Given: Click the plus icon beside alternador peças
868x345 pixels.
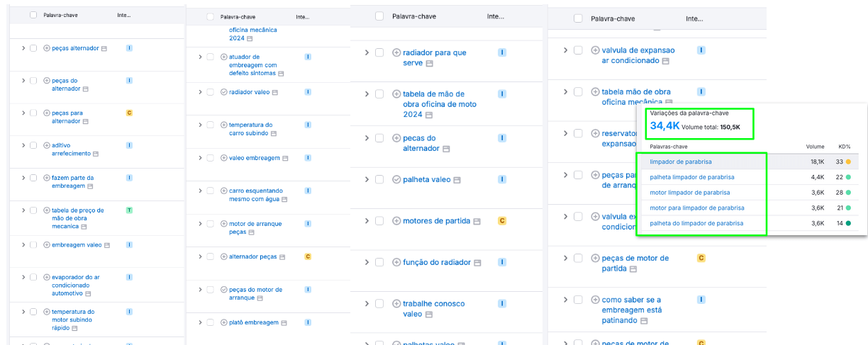Looking at the screenshot, I should coord(224,256).
